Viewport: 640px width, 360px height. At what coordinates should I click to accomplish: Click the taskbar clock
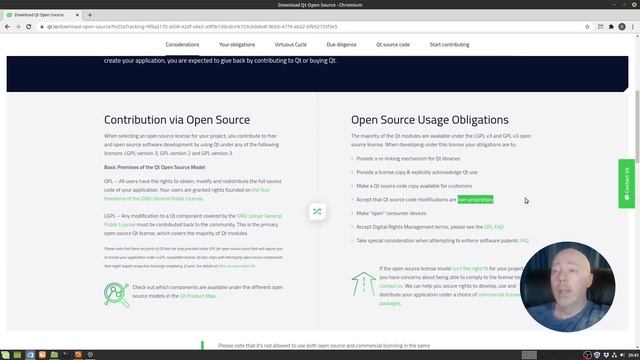click(633, 355)
